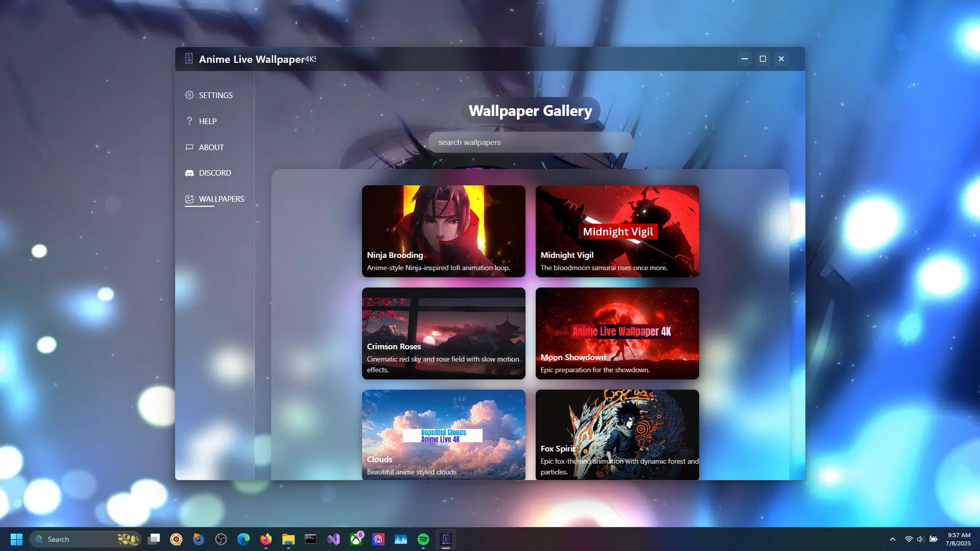The height and width of the screenshot is (551, 980).
Task: Open the DISCORD menu label
Action: click(215, 173)
